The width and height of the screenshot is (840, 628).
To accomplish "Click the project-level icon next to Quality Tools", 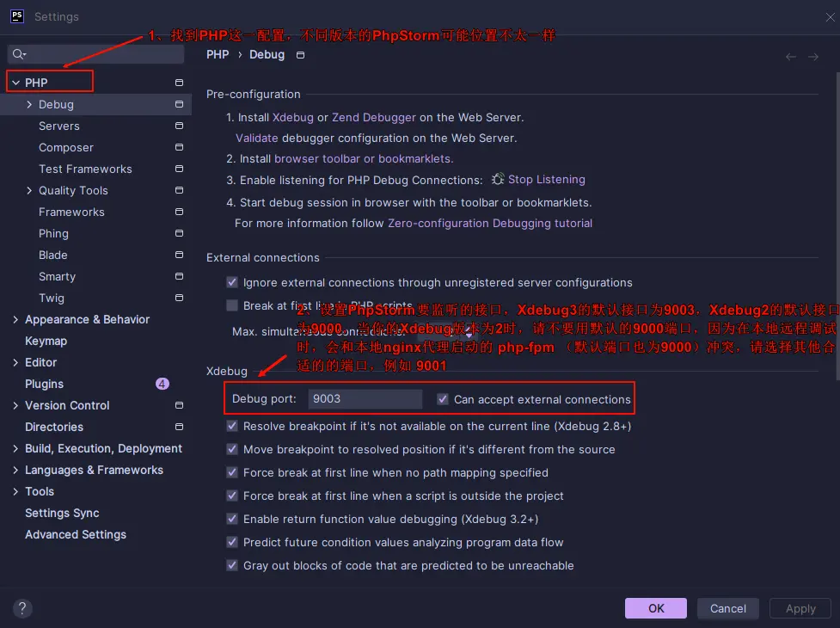I will 179,190.
